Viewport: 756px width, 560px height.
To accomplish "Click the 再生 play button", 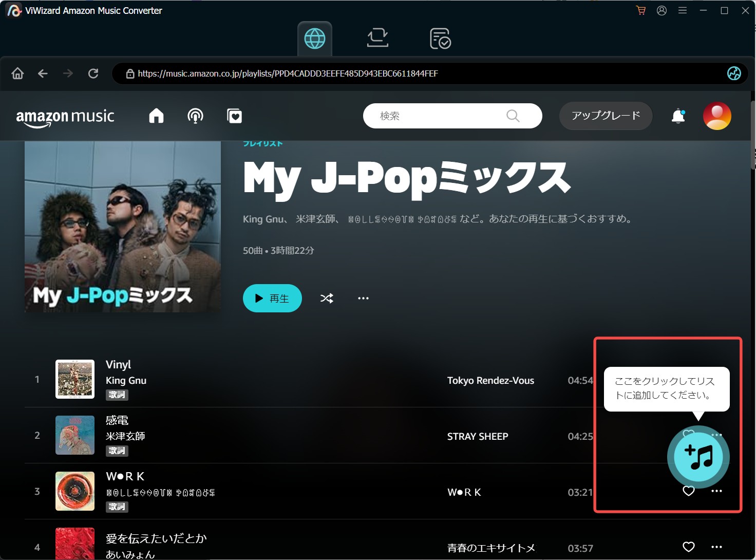I will pos(272,298).
